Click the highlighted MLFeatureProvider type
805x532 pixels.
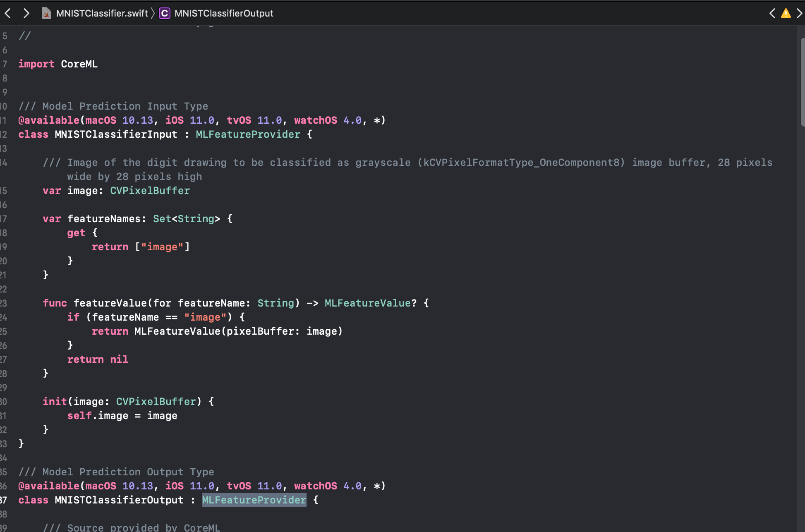coord(254,500)
